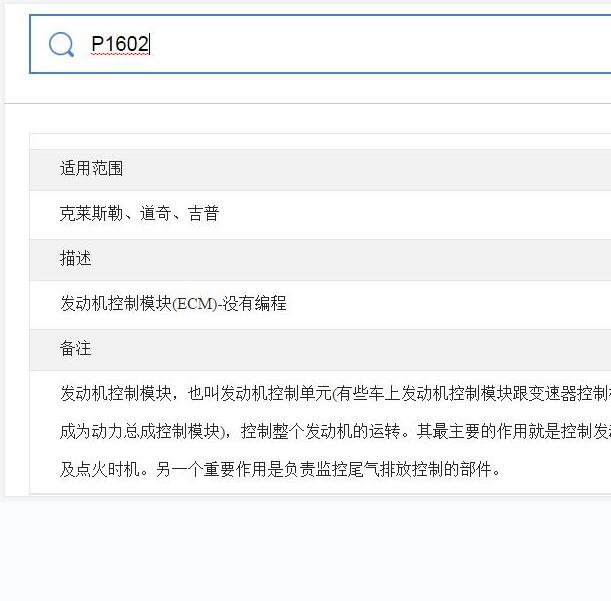
Task: Select the 描述 header row
Action: click(320, 259)
